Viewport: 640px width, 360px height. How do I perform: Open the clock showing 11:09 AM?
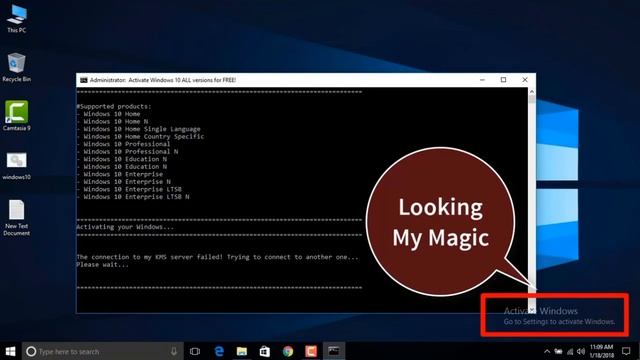click(601, 351)
